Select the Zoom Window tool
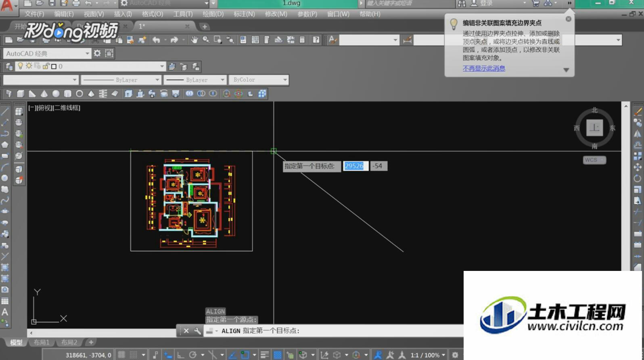The height and width of the screenshot is (360, 644). point(218,40)
